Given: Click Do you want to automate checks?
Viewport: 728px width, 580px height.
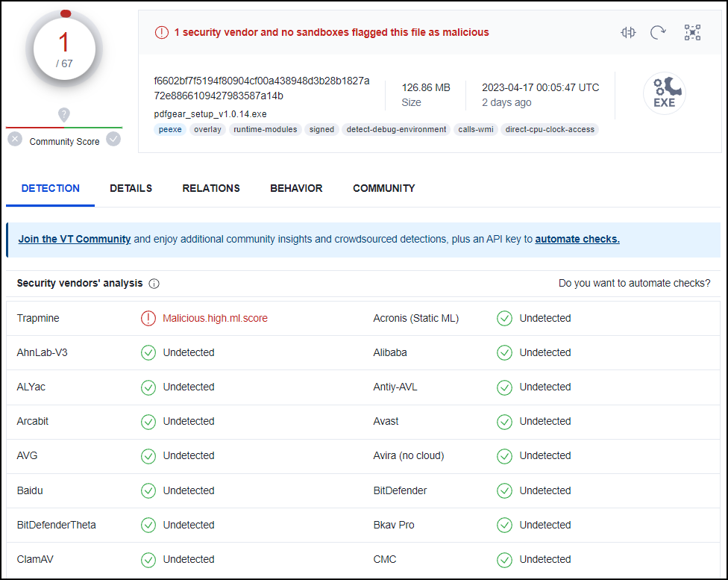Looking at the screenshot, I should (x=634, y=283).
